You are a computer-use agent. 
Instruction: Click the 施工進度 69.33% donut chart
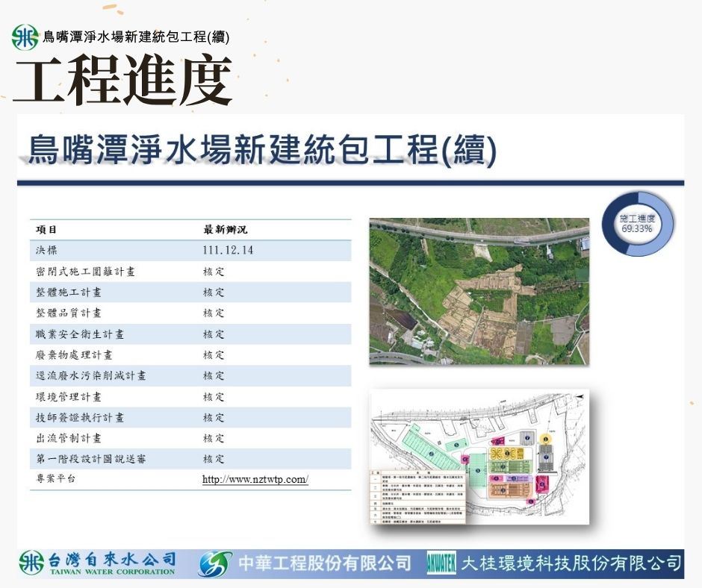coord(637,223)
